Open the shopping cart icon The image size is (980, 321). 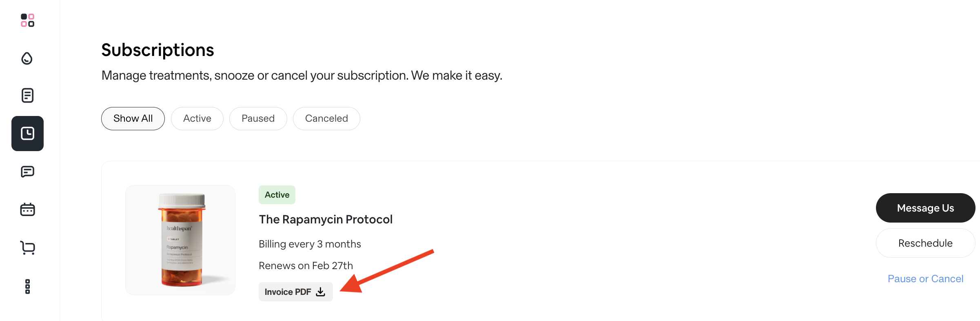pyautogui.click(x=27, y=247)
